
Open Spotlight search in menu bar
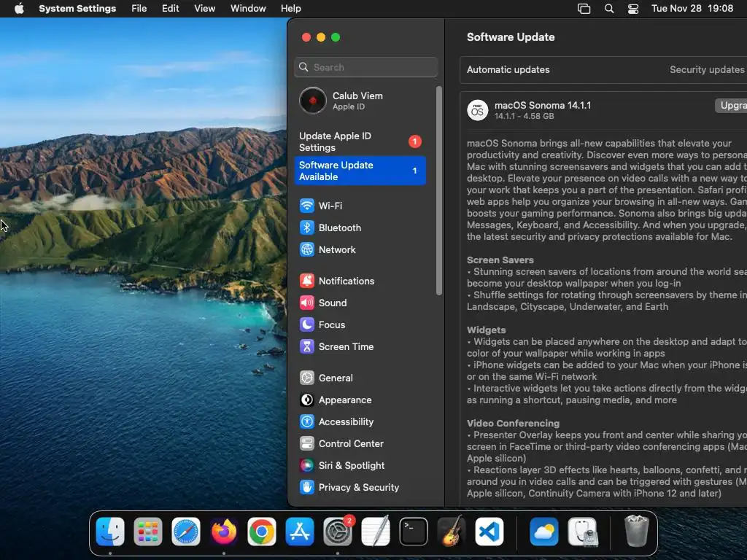pos(609,9)
